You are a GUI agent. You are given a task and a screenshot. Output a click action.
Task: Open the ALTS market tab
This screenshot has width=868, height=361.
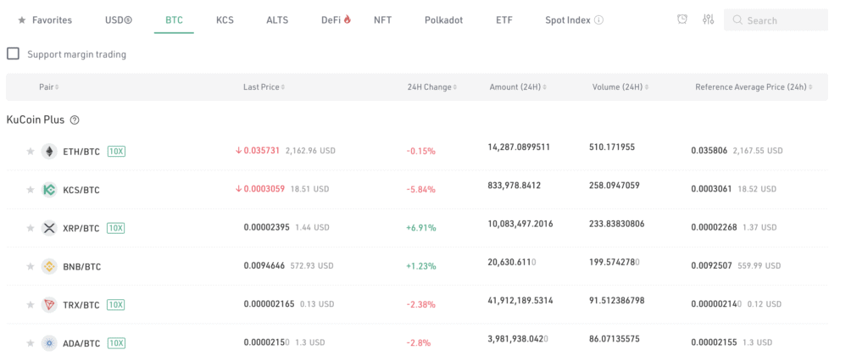coord(277,20)
